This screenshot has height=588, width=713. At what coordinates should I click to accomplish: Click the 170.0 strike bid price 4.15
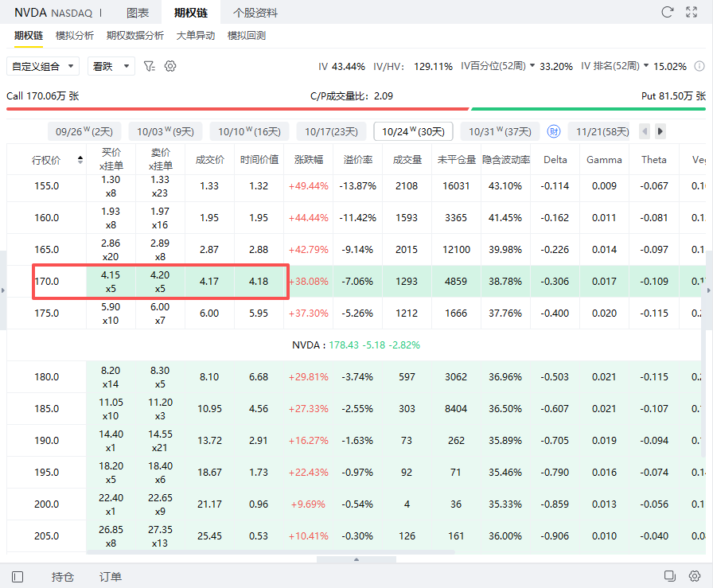(111, 275)
